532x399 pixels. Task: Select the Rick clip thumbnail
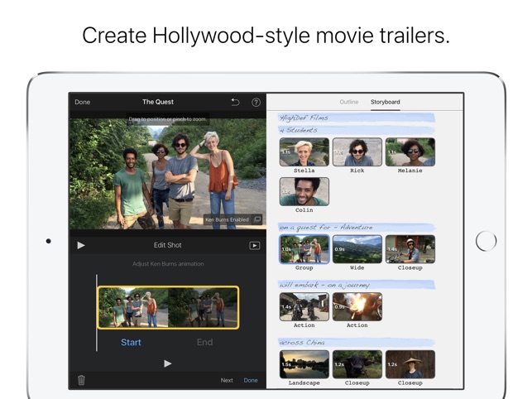pos(357,151)
